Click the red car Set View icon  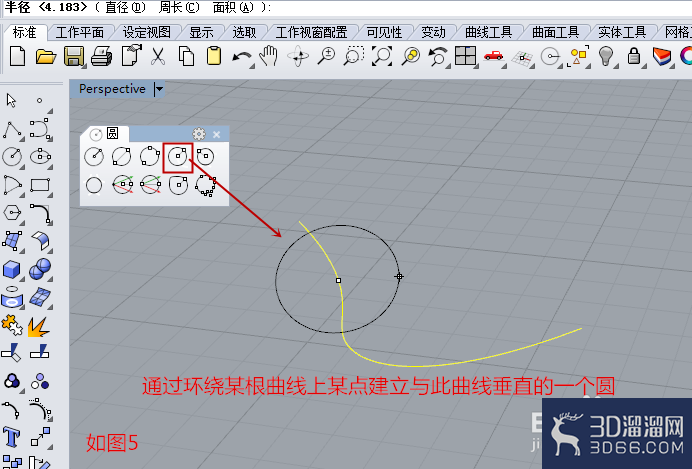click(x=493, y=56)
